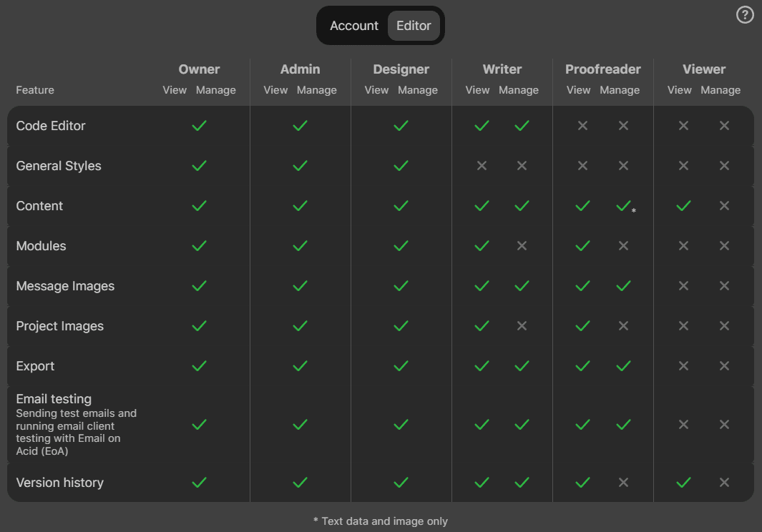Click Proofreader's Manage checkmark with asterisk for Content

click(623, 206)
